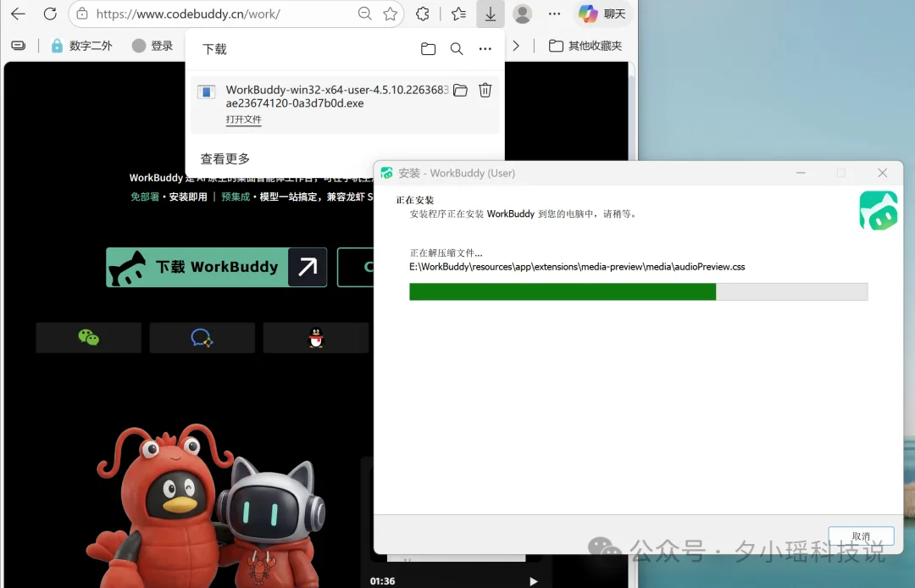Open the Copilot 聊天 button
This screenshot has height=588, width=915.
tap(602, 14)
